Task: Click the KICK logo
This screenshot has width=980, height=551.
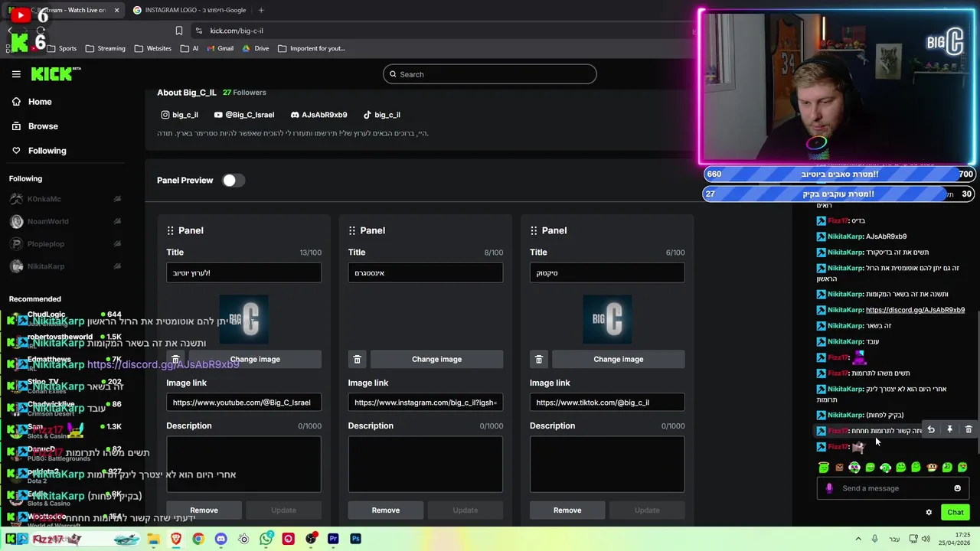Action: [55, 74]
